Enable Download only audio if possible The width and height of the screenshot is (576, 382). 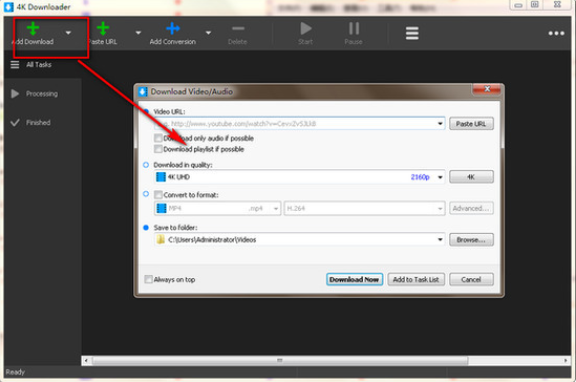[158, 138]
